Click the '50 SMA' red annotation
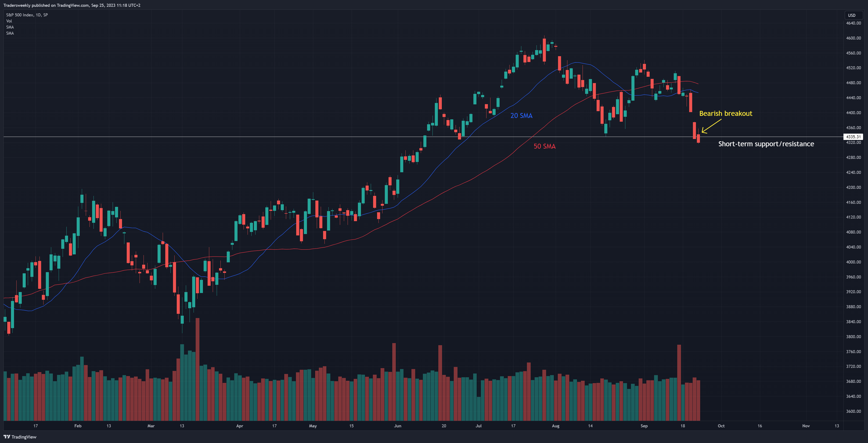The height and width of the screenshot is (443, 868). tap(544, 146)
